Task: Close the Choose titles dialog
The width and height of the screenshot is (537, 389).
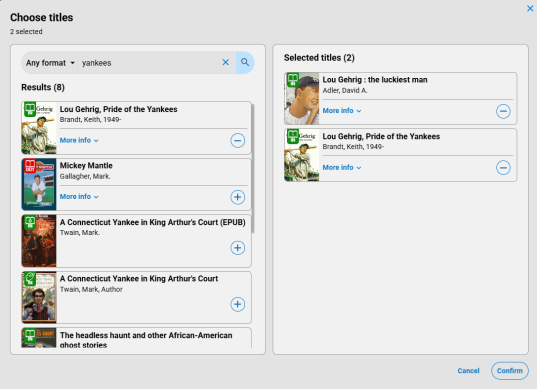Action: pyautogui.click(x=530, y=9)
